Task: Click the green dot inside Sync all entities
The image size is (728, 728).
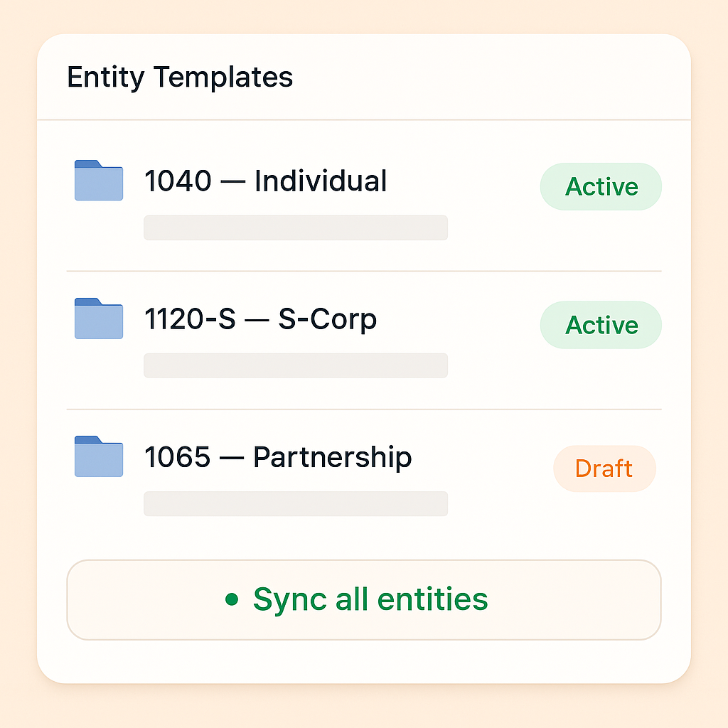Action: click(232, 600)
